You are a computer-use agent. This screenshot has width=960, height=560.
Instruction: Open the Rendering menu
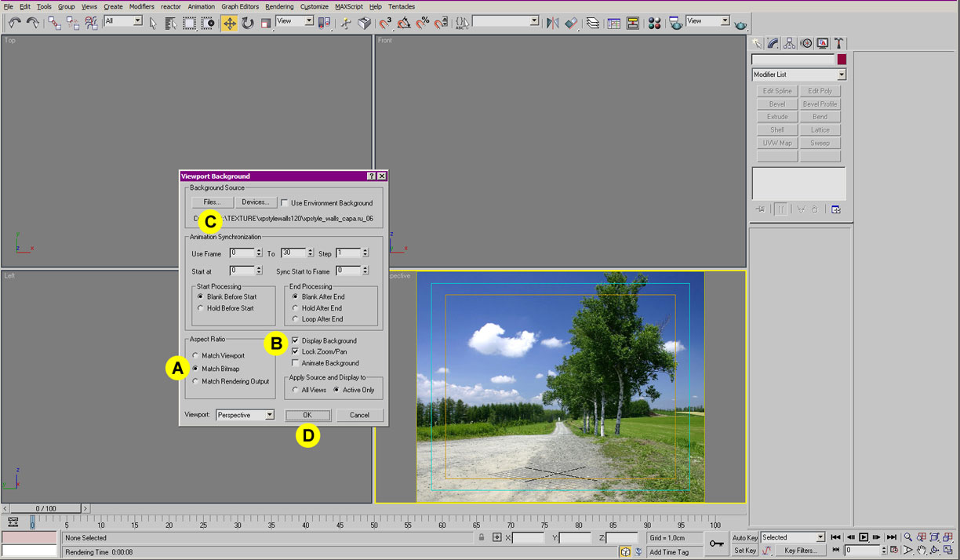[279, 6]
